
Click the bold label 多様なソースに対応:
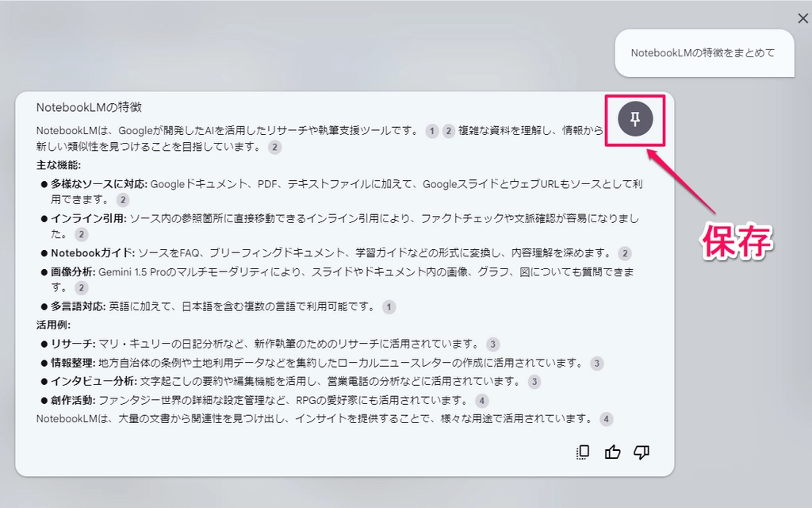click(99, 184)
